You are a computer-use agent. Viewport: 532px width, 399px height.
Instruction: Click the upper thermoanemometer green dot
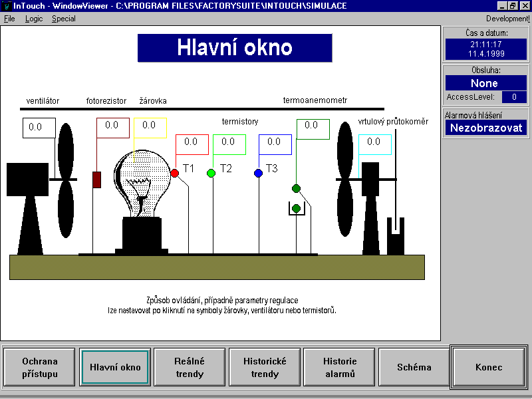pos(297,188)
